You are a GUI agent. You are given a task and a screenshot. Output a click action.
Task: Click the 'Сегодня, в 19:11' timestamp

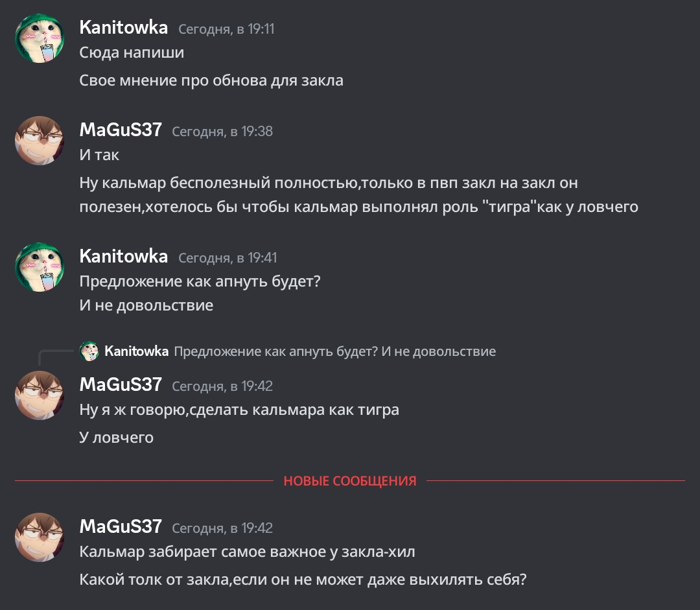[x=226, y=29]
